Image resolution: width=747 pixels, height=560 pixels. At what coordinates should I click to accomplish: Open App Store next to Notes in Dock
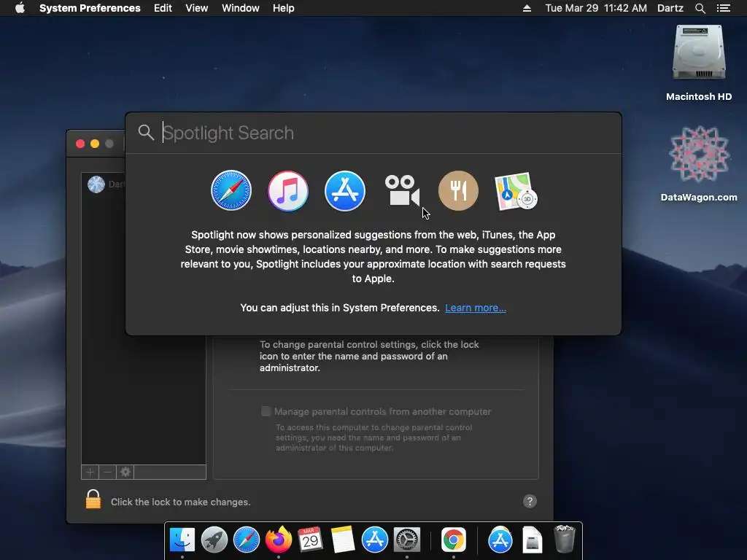click(x=374, y=540)
